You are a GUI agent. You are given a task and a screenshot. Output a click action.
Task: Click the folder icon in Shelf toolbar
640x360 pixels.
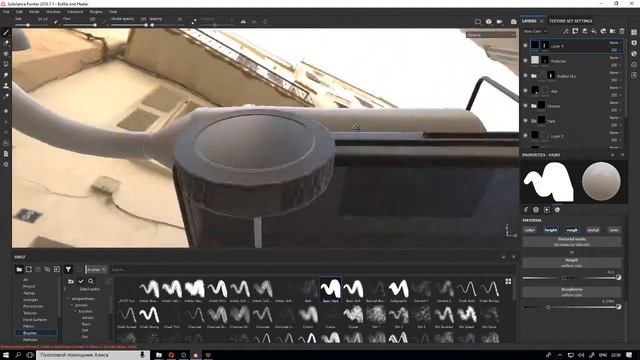(19, 269)
